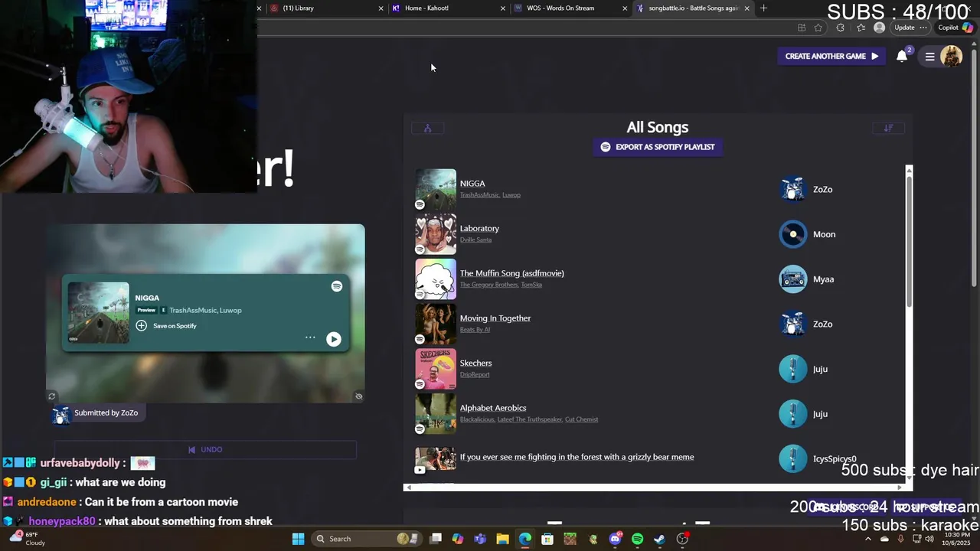Click the browser profile icon
This screenshot has width=980, height=551.
click(x=880, y=28)
